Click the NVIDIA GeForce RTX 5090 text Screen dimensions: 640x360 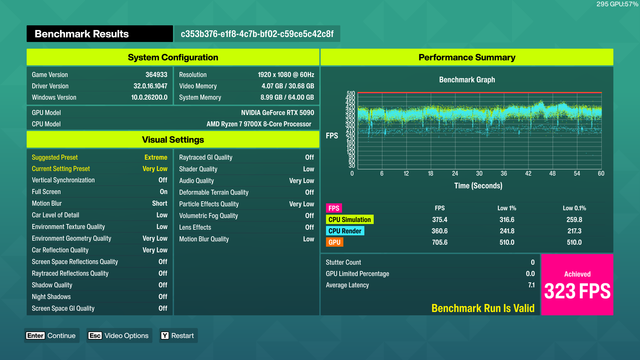coord(278,113)
